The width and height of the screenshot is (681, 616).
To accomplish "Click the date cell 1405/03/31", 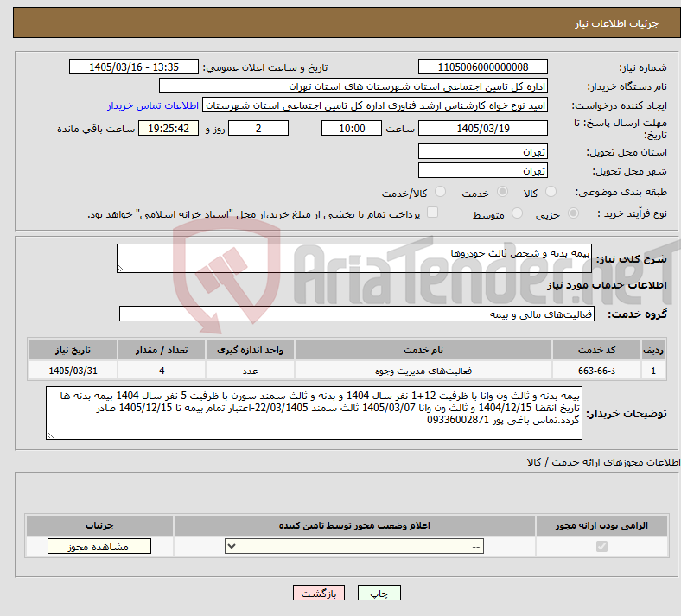I will click(73, 371).
